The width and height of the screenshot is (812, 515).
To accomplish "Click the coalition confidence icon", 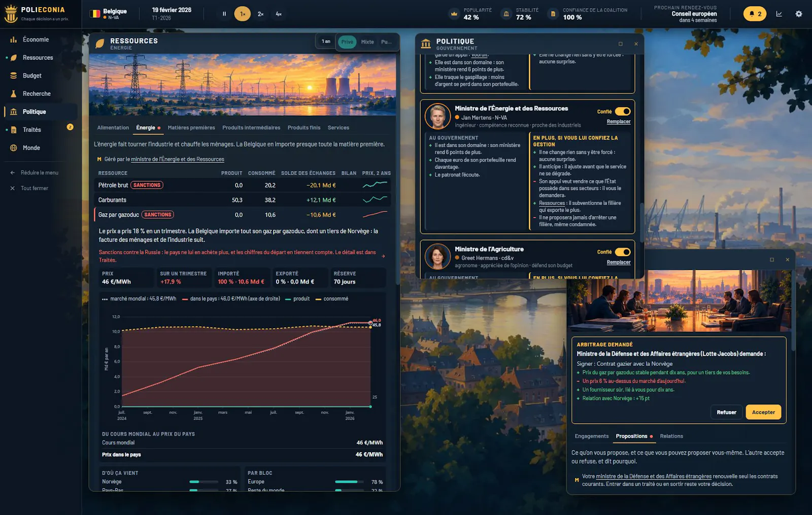I will [553, 14].
